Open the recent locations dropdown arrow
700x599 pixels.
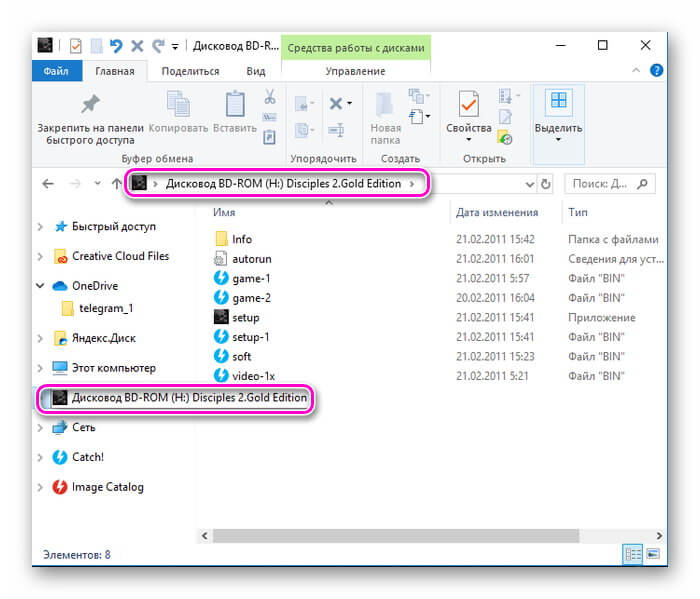[97, 183]
